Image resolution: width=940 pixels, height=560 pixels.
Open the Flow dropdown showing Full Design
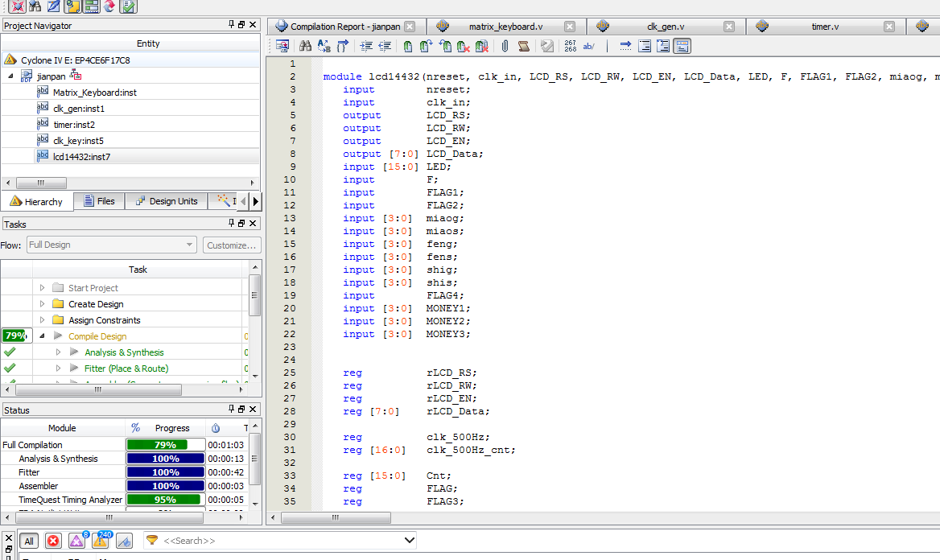tap(111, 245)
